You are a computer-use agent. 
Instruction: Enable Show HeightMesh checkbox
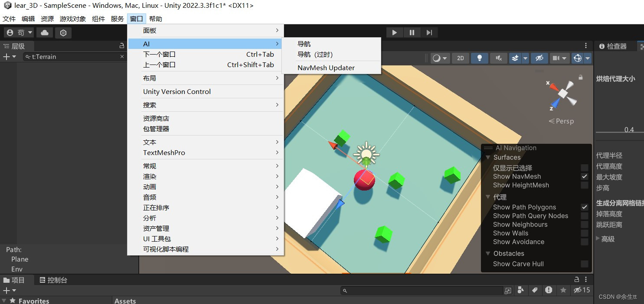point(585,185)
